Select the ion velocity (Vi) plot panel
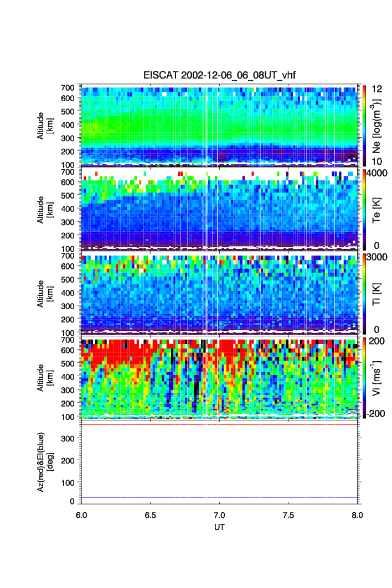The image size is (392, 588). pos(220,377)
